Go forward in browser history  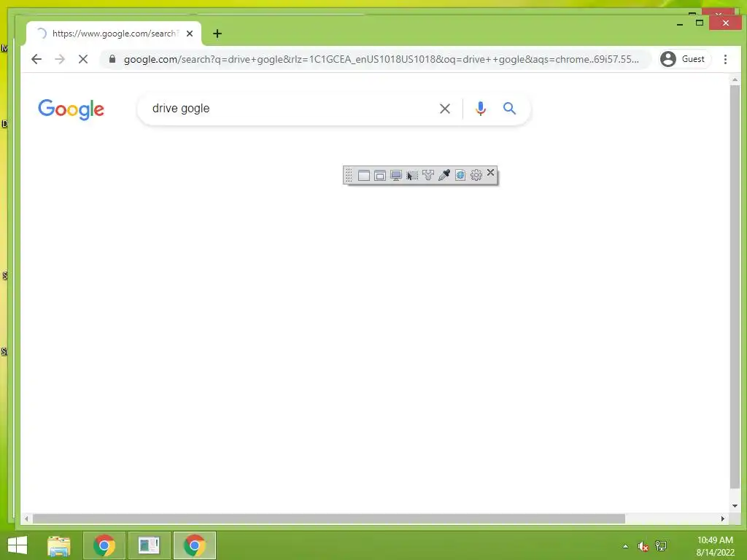click(x=60, y=59)
